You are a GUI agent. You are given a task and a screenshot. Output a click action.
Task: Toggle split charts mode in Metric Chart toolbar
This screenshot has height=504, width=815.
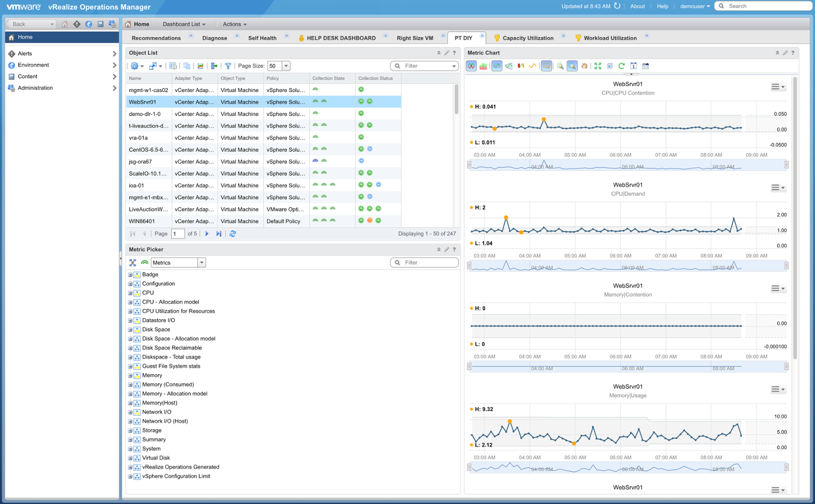point(471,66)
